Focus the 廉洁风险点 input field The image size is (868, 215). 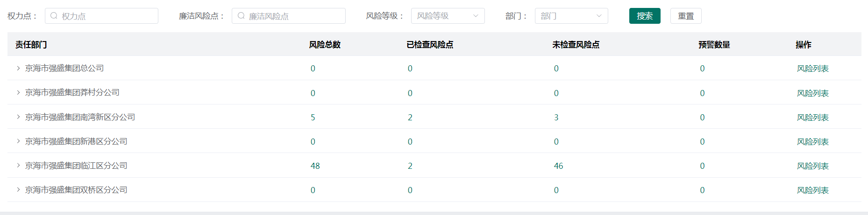[x=294, y=16]
